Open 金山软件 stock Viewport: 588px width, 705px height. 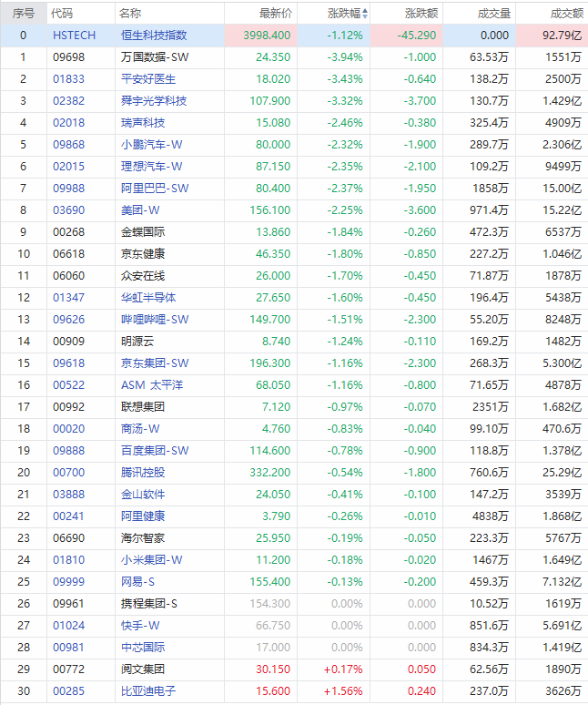(x=143, y=495)
